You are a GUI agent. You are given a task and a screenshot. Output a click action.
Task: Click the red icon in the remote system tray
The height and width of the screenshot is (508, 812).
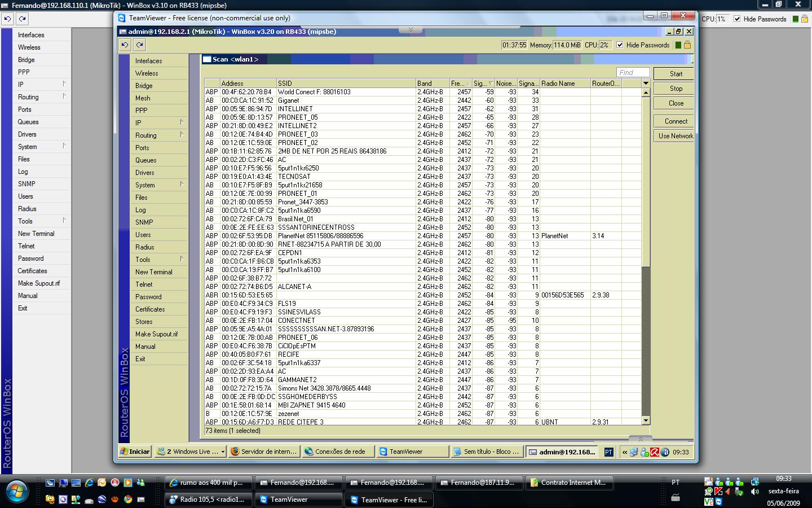(655, 452)
